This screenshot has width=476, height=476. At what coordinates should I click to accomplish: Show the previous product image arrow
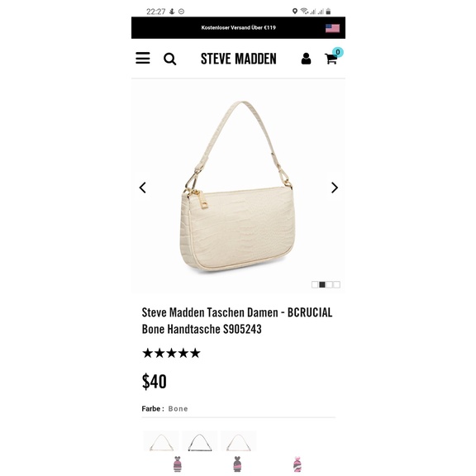click(143, 188)
